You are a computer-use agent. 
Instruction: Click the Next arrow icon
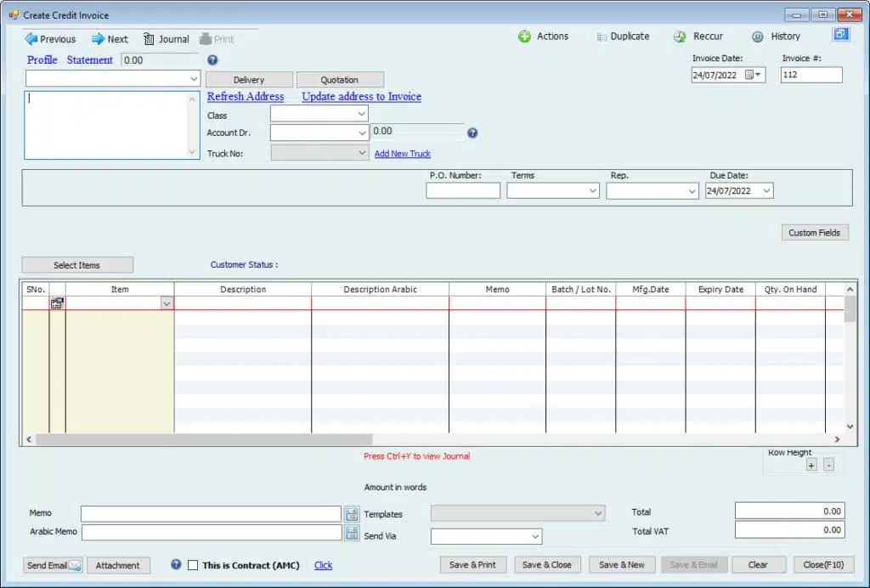[98, 38]
